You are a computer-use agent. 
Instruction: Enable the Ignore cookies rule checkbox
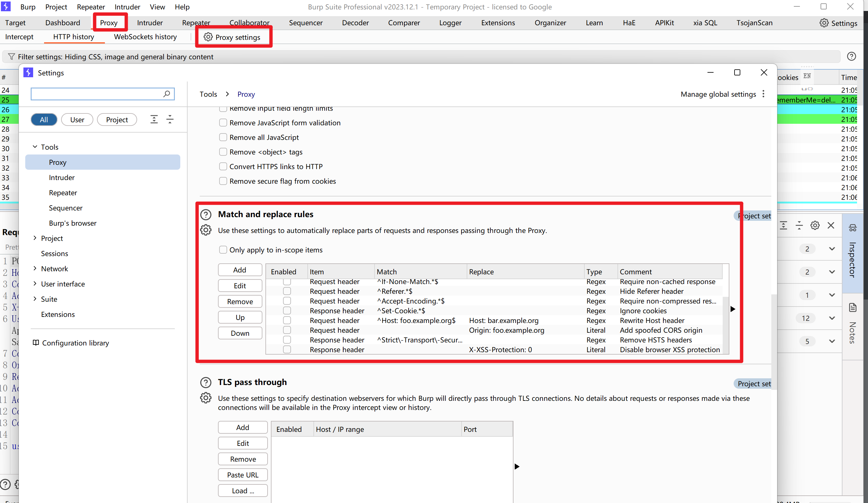point(287,310)
